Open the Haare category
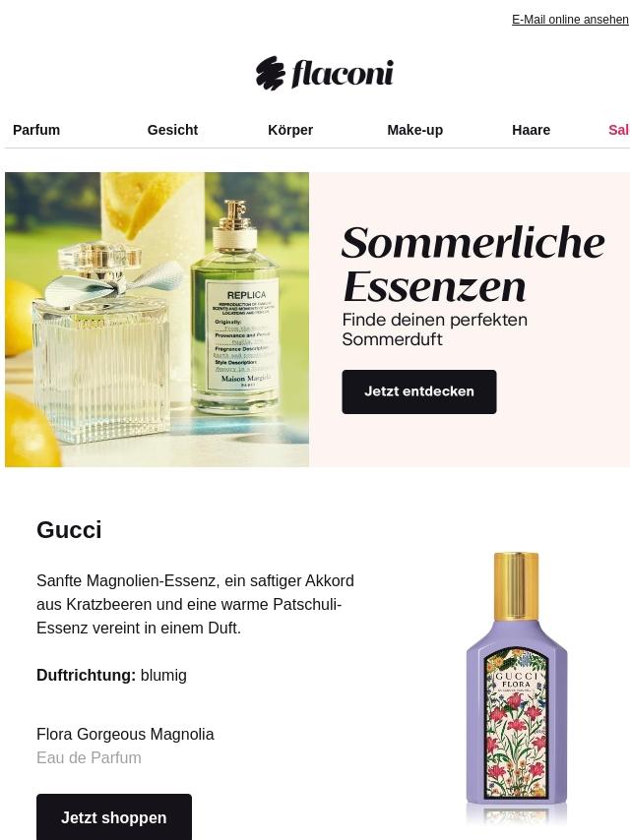 (531, 130)
